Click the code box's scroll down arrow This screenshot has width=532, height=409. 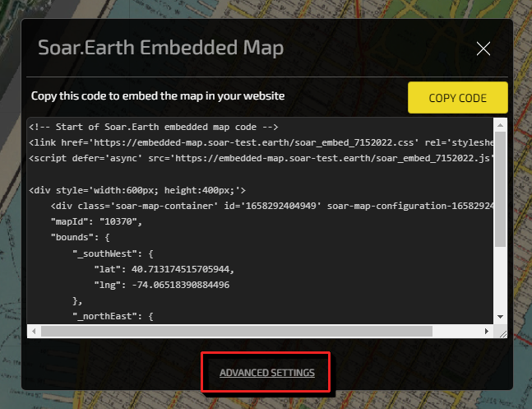pos(500,317)
